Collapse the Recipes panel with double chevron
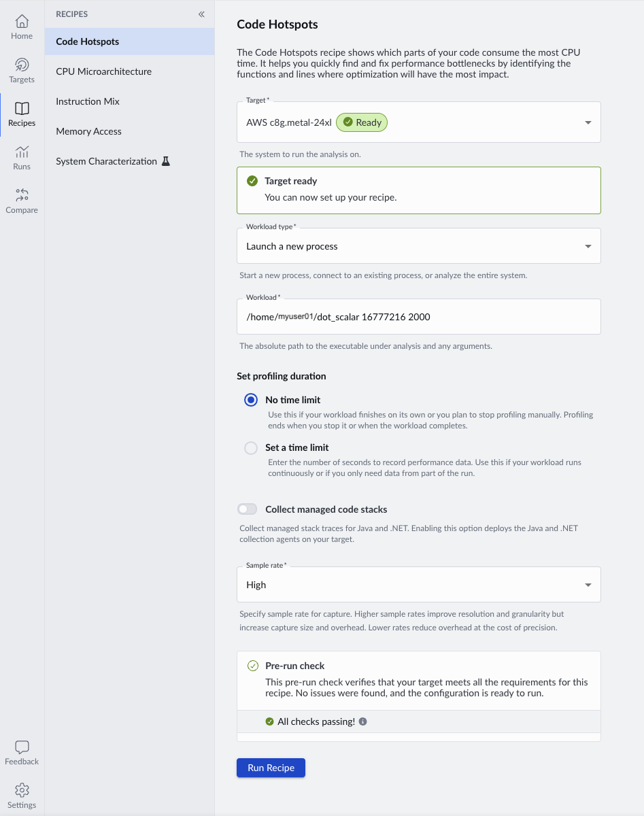The image size is (644, 816). coord(201,14)
